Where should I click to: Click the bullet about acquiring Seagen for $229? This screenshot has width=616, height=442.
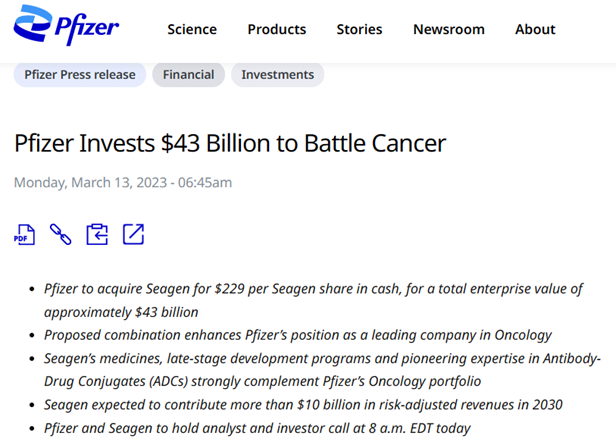pyautogui.click(x=314, y=300)
